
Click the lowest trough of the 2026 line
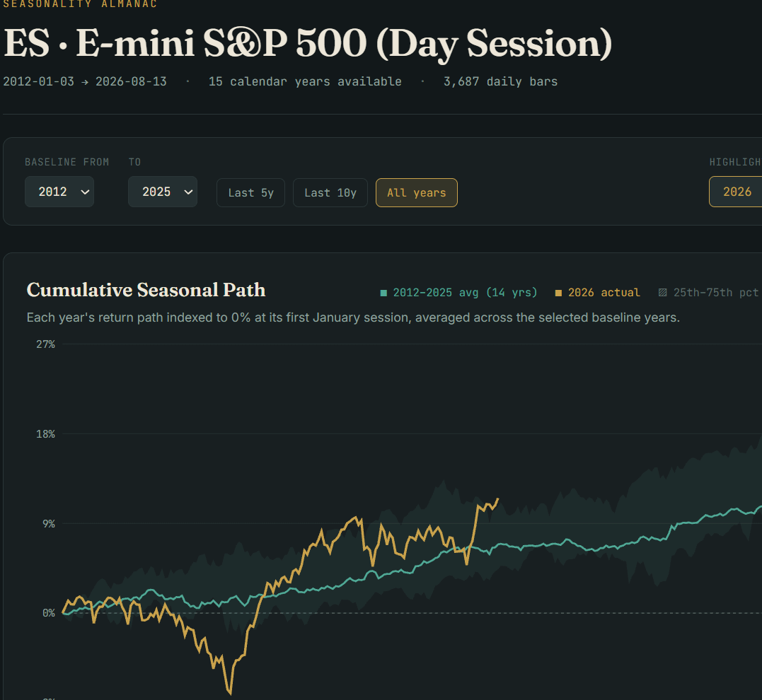pyautogui.click(x=229, y=692)
